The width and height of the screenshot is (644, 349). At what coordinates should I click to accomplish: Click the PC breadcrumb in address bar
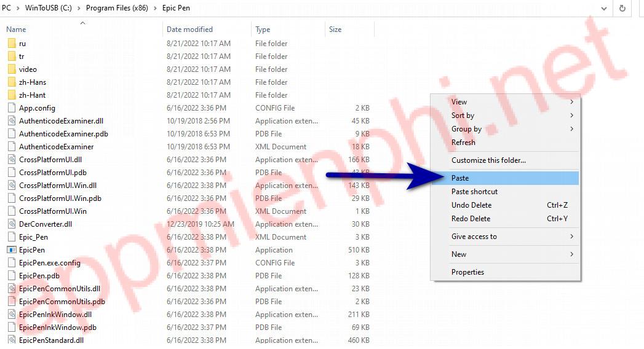click(6, 8)
